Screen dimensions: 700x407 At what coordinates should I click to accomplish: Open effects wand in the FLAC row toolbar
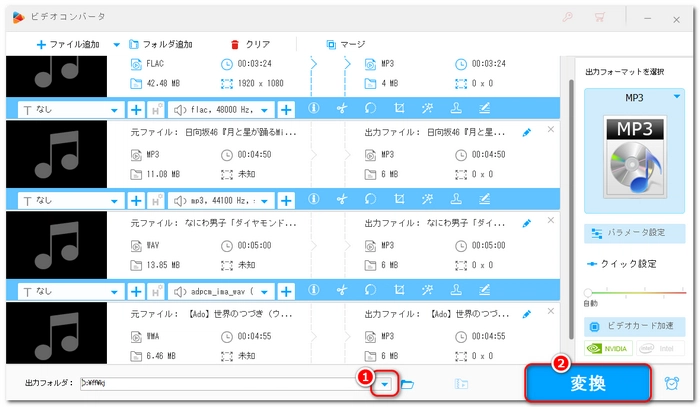point(427,109)
